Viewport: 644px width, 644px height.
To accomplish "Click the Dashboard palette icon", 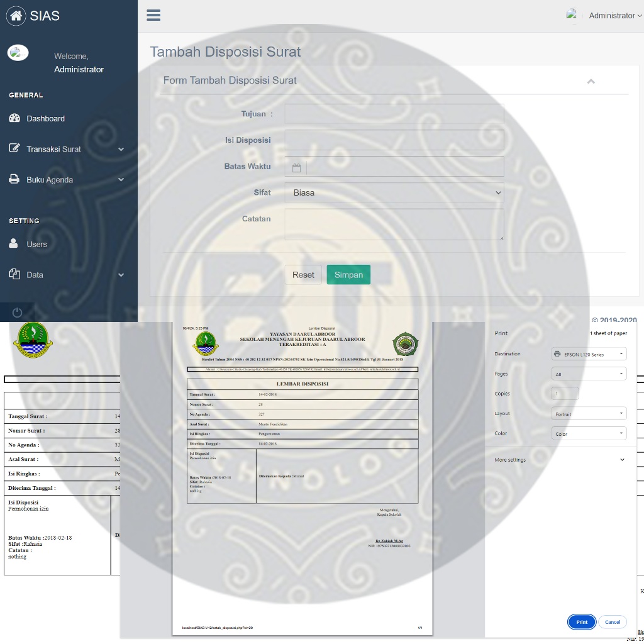I will [x=14, y=118].
